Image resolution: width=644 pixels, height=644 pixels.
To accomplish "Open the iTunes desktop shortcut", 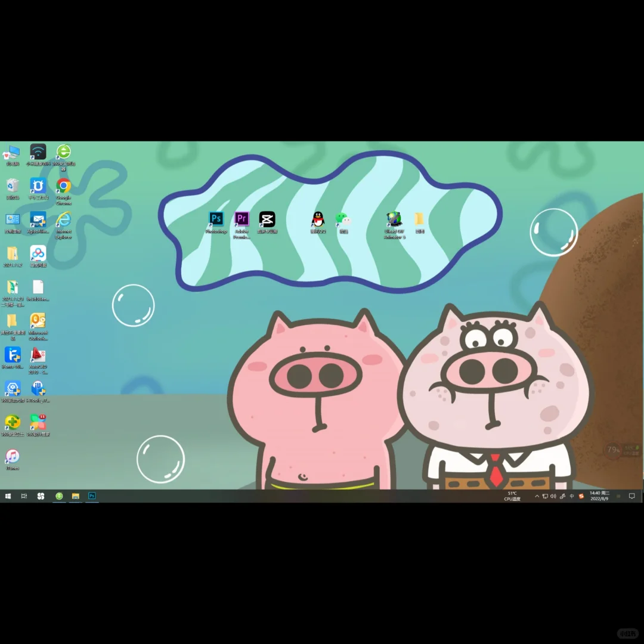I will tap(13, 459).
